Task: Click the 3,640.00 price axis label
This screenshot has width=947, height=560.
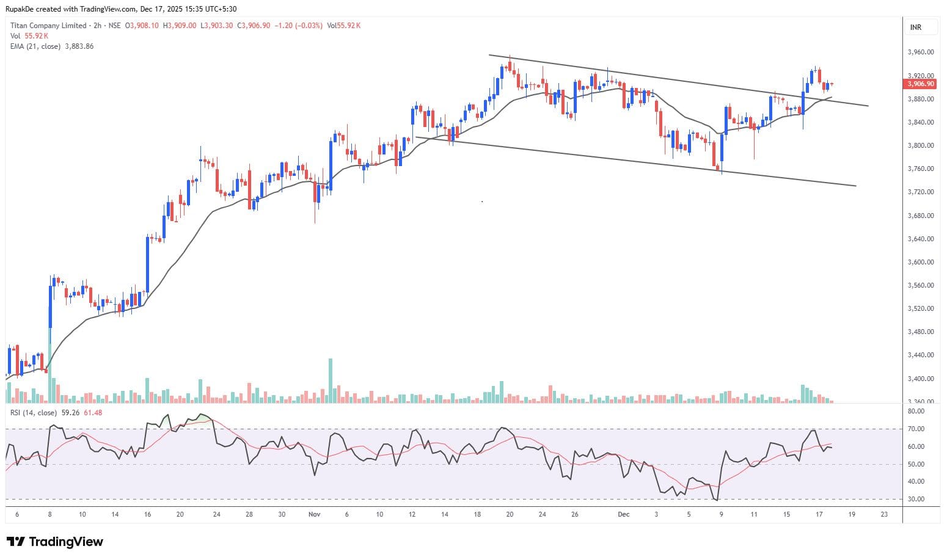Action: pos(920,239)
